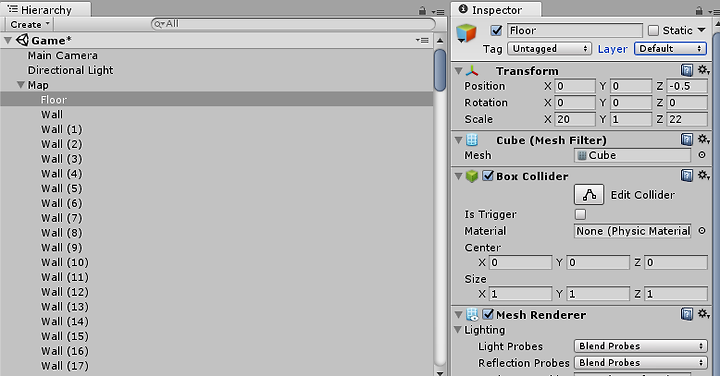Open the Game scene options menu icon
The height and width of the screenshot is (376, 720).
pyautogui.click(x=422, y=40)
